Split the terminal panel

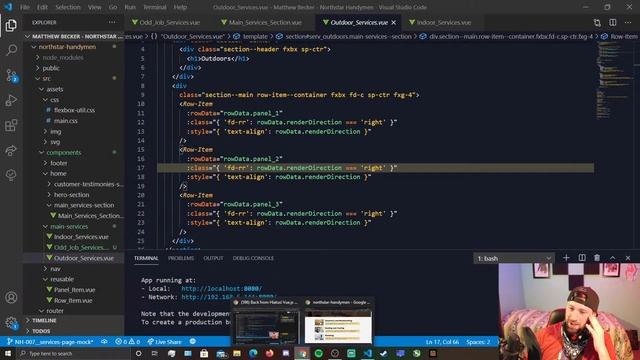582,258
